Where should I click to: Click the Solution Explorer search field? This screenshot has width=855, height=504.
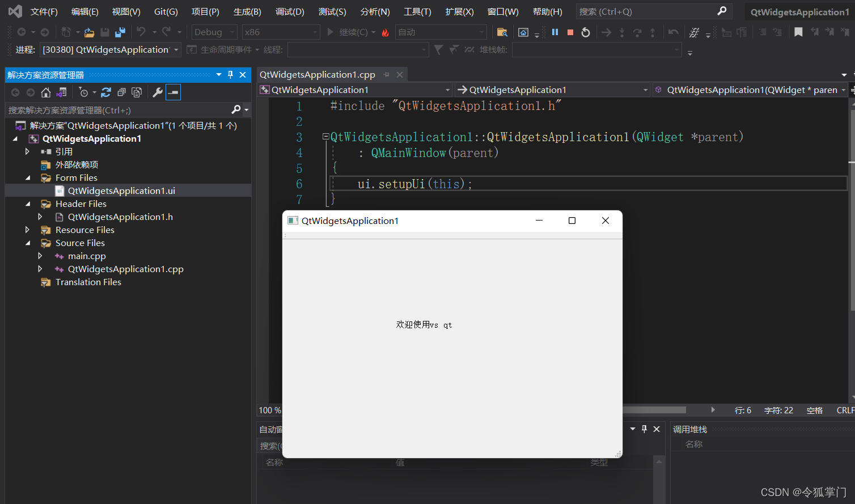pos(119,110)
